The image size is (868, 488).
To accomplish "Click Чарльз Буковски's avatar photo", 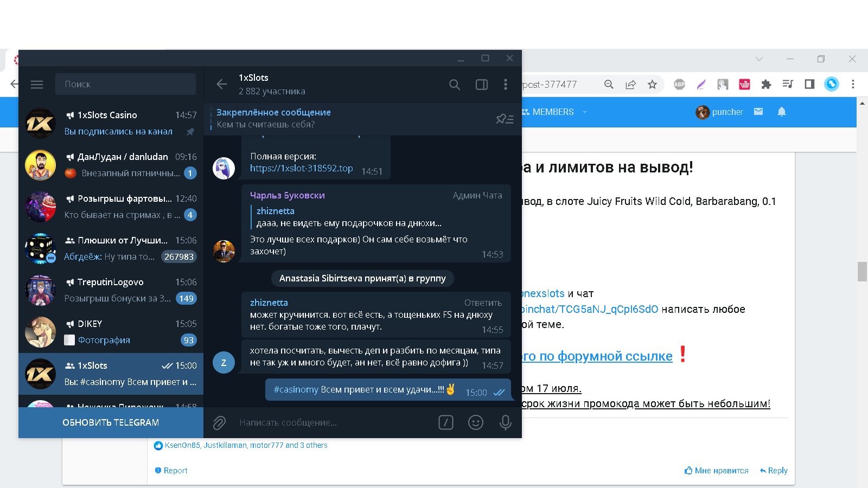I will (x=224, y=251).
